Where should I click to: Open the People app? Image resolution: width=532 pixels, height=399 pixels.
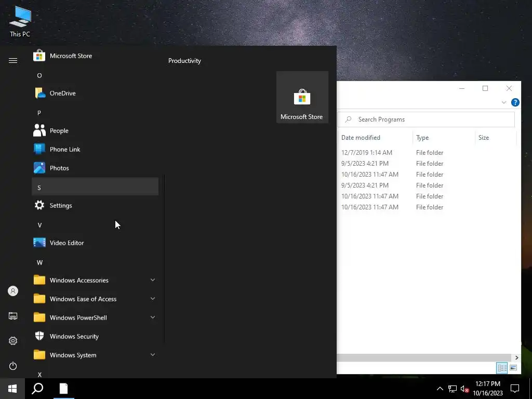(95, 130)
